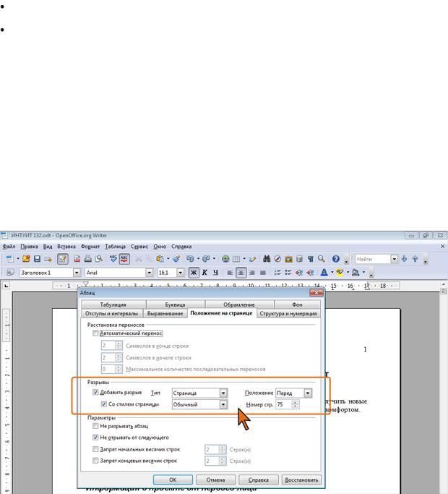Toggle AutoSpellcheck icon

coord(124,259)
